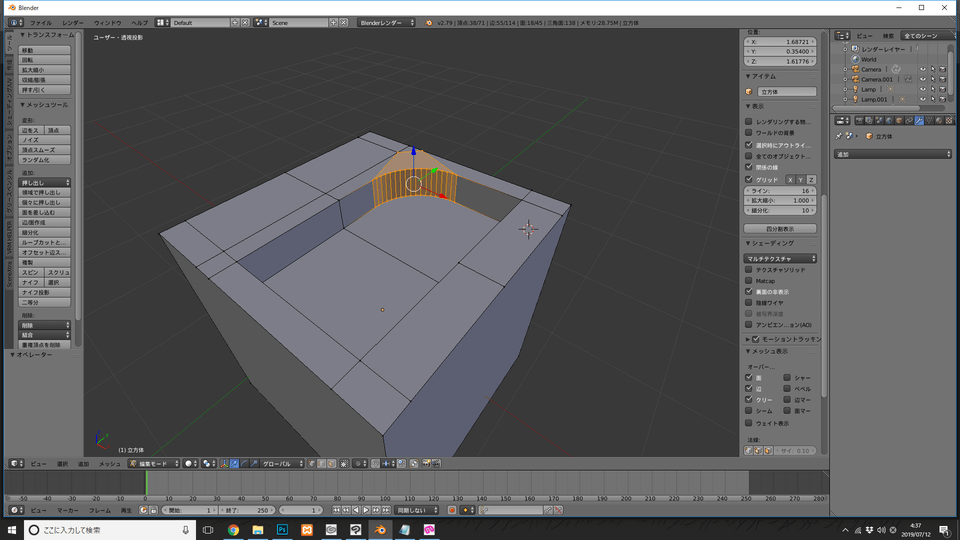Click the timeline record button icon
This screenshot has width=960, height=540.
coord(451,510)
